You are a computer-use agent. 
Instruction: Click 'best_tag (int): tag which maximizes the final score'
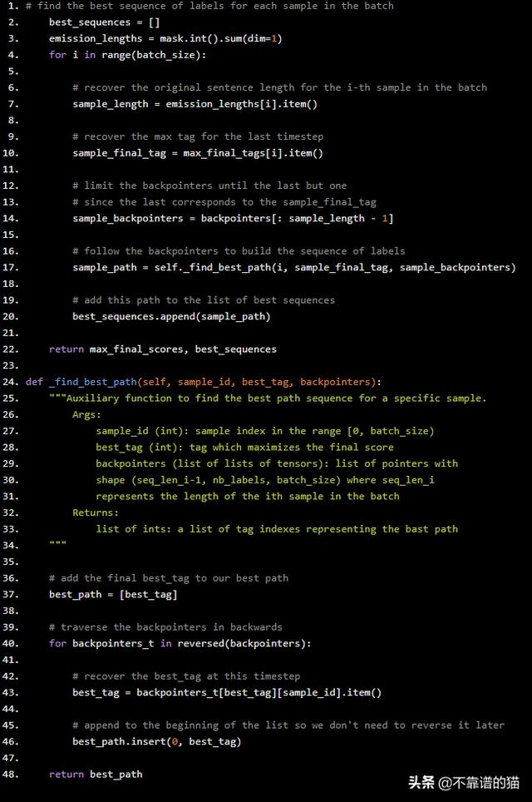[x=244, y=447]
